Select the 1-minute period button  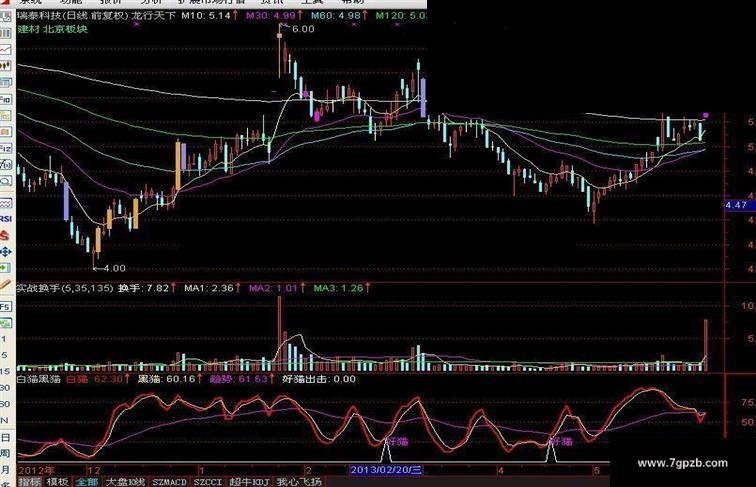tap(4, 339)
